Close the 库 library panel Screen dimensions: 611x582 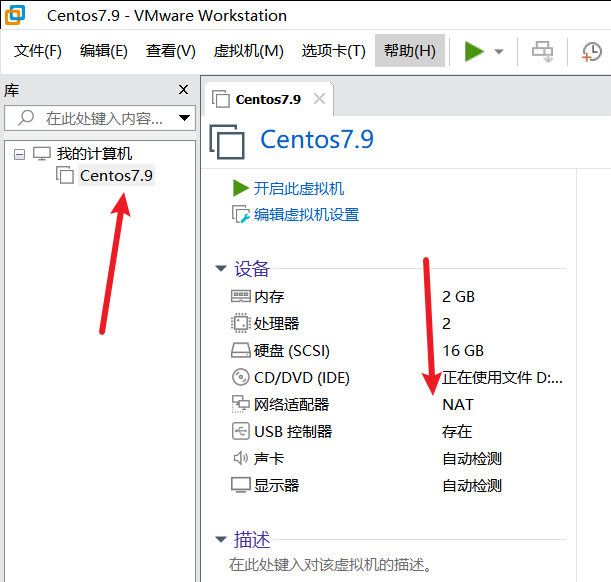pos(183,90)
